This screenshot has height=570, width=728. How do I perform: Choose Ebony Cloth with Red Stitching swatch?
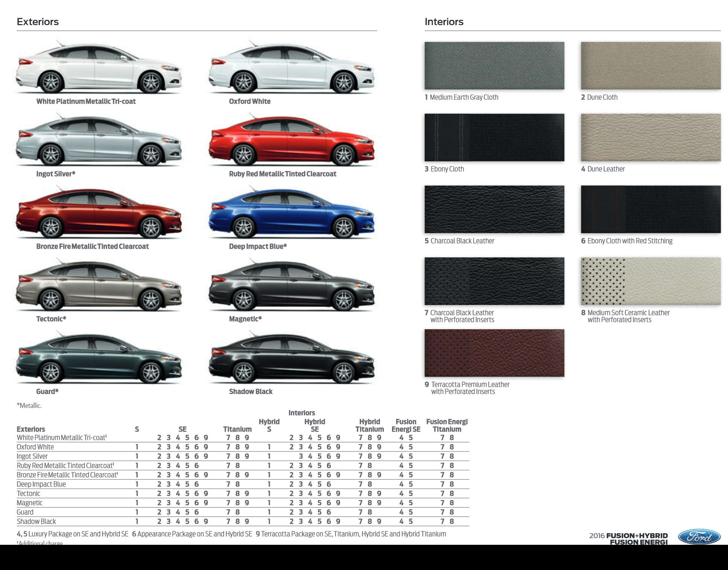[x=651, y=209]
